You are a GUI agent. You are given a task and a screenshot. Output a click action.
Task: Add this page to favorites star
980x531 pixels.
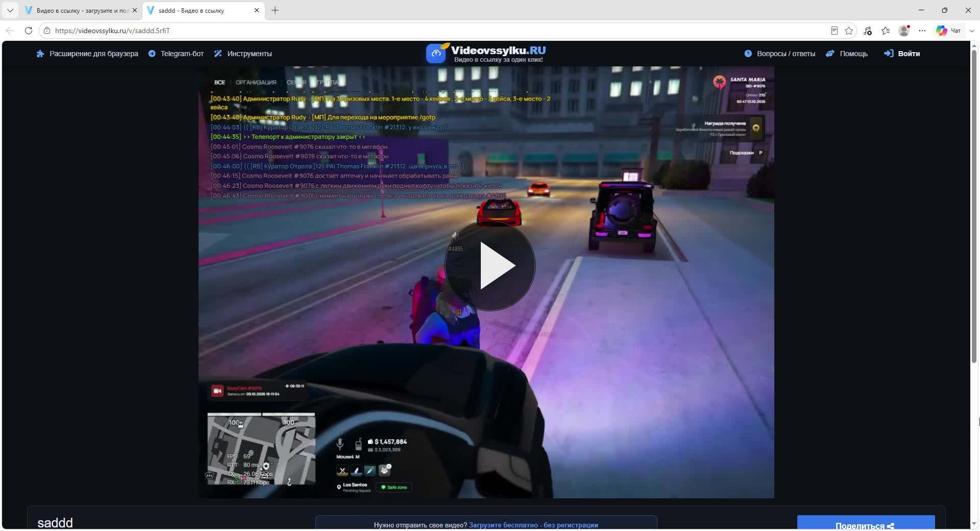pos(849,31)
